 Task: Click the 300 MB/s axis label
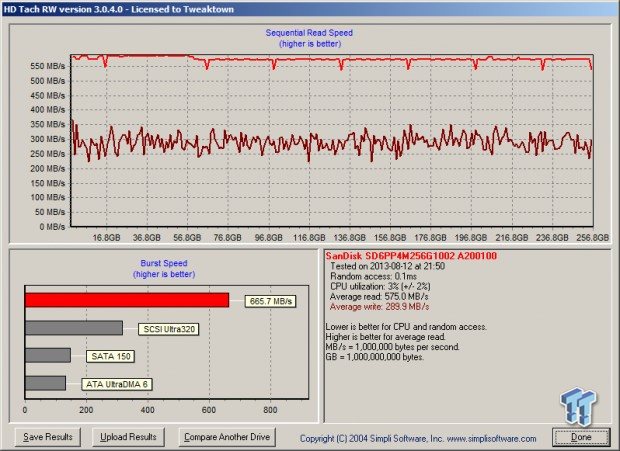(47, 139)
